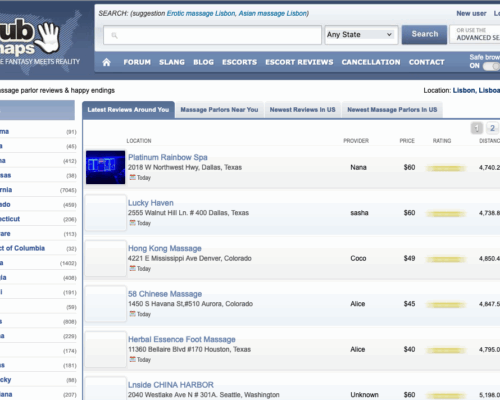Open the Any State dropdown

coord(361,35)
